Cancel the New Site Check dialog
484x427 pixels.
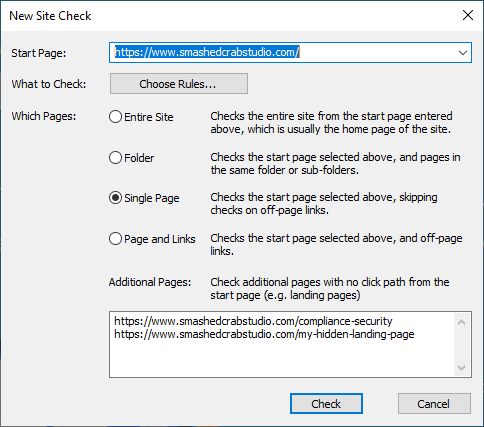coord(434,404)
